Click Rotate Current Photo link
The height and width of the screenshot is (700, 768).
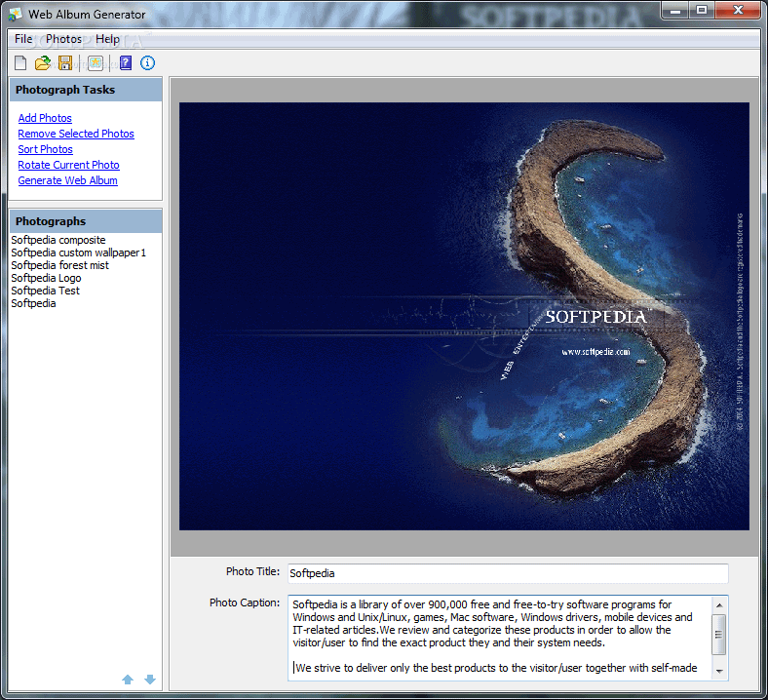(x=68, y=165)
